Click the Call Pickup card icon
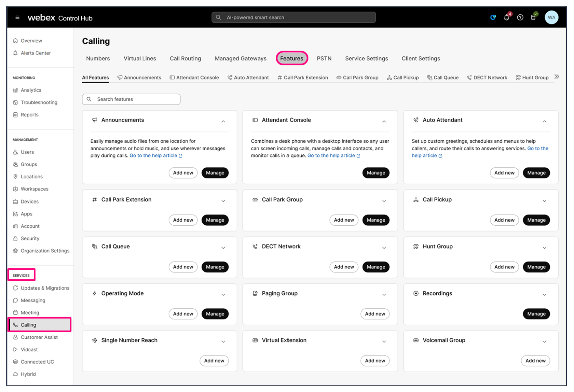574x392 pixels. (x=416, y=199)
